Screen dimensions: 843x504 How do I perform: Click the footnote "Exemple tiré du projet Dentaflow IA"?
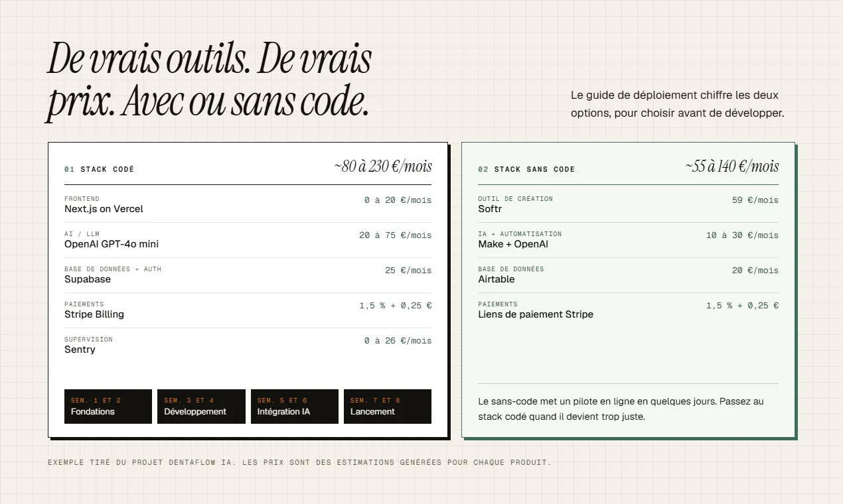[x=299, y=462]
